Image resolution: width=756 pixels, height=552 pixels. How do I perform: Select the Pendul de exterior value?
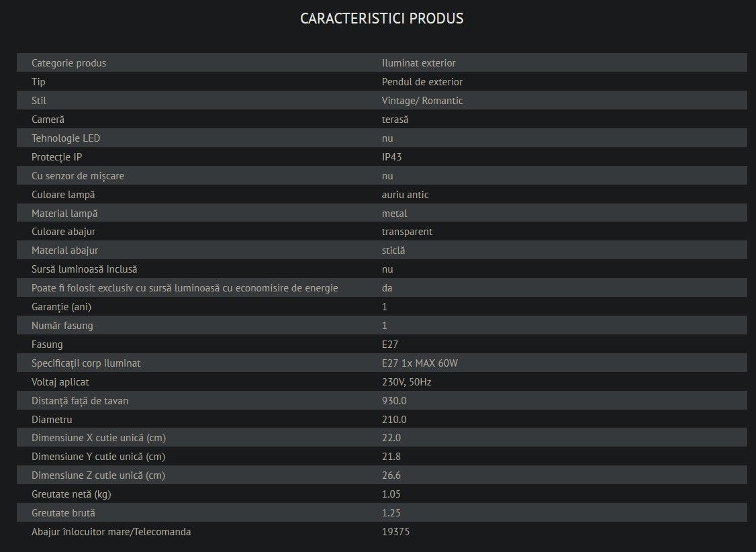tap(422, 82)
